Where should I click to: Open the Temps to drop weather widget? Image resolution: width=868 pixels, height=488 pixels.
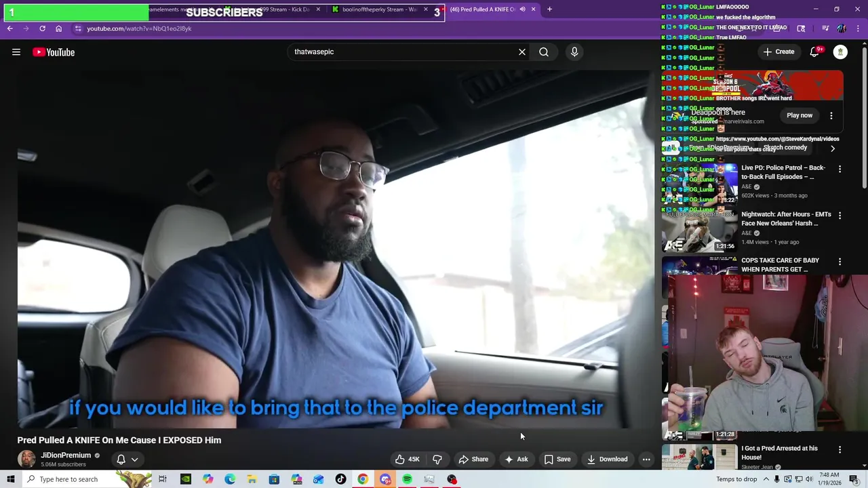click(x=736, y=479)
